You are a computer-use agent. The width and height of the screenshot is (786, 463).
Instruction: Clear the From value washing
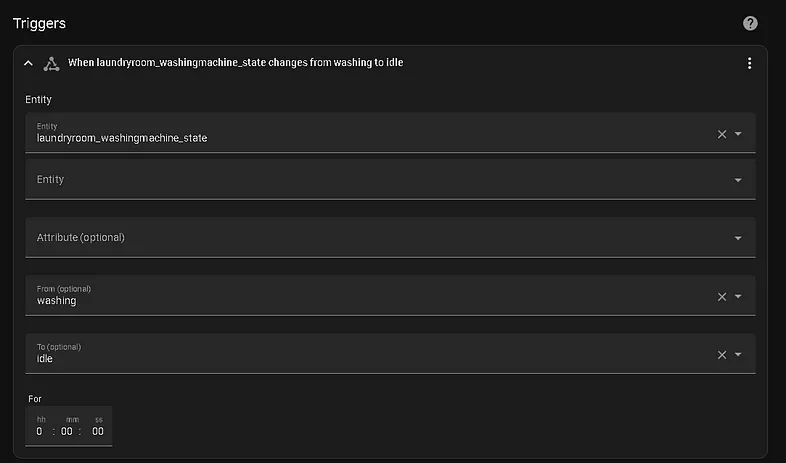[x=722, y=297]
